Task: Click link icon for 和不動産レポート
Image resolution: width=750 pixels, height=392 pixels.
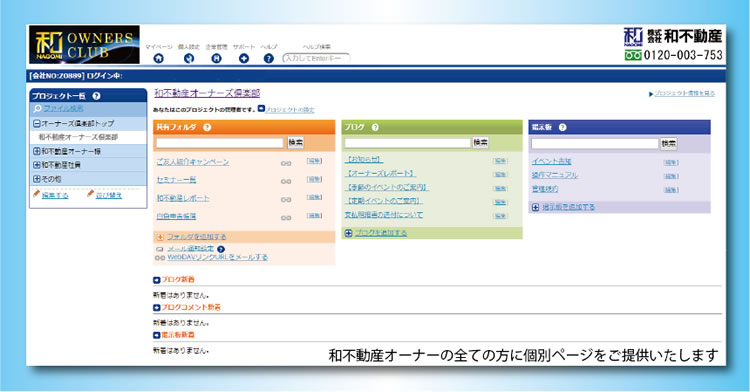Action: 286,200
